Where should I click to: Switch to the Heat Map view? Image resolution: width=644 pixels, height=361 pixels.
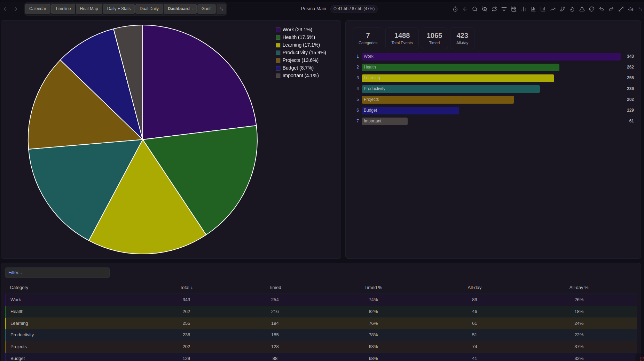tap(89, 9)
